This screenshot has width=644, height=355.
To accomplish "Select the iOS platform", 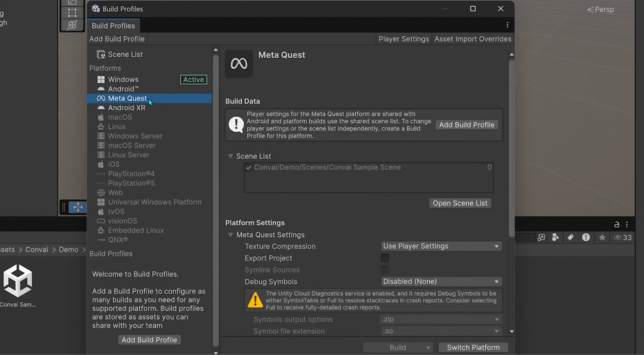I will pyautogui.click(x=149, y=164).
